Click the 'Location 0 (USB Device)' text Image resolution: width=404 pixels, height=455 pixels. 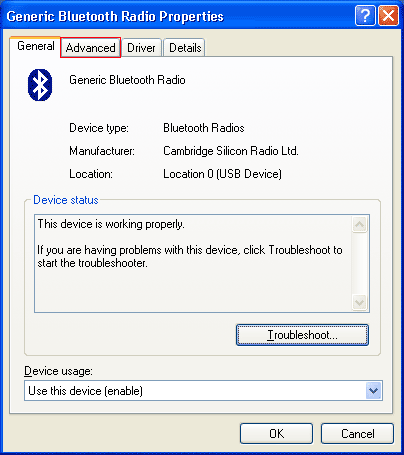[222, 174]
